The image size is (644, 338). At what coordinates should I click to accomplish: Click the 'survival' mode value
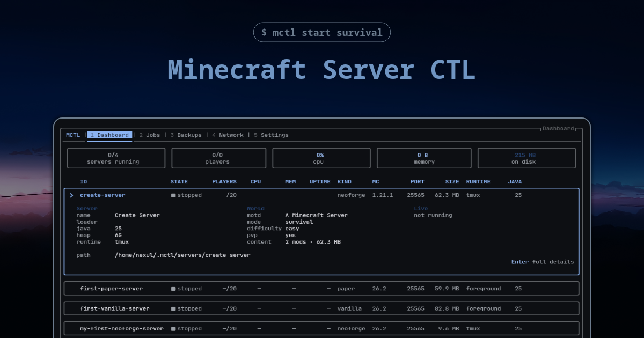click(x=299, y=222)
